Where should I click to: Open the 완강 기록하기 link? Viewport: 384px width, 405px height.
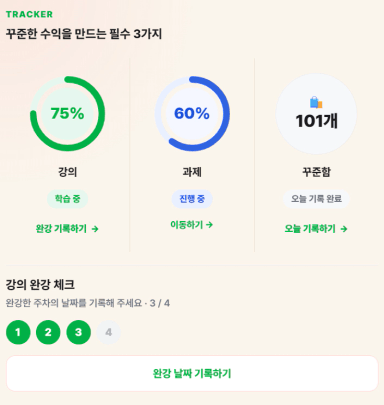coord(67,229)
